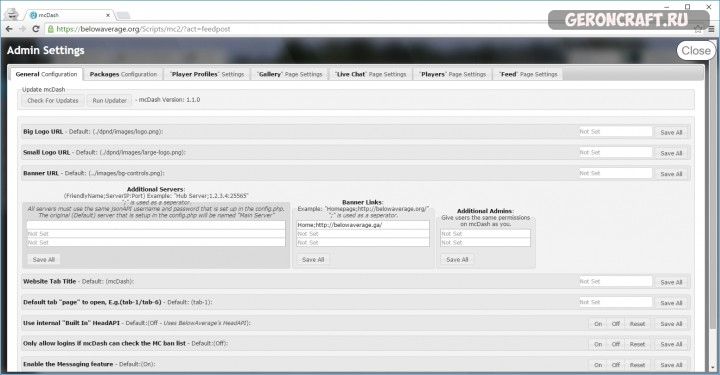The width and height of the screenshot is (720, 375).
Task: Turn On internal Built In HeadAPI
Action: point(598,324)
